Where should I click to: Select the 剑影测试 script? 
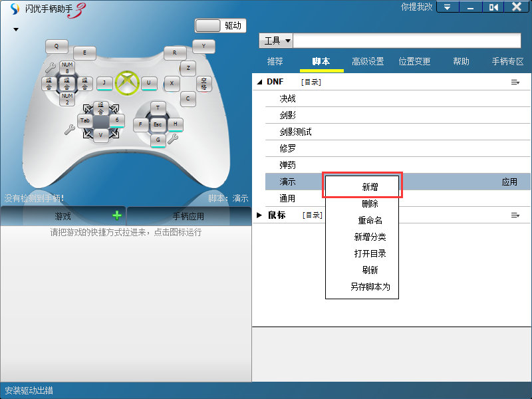[398, 132]
